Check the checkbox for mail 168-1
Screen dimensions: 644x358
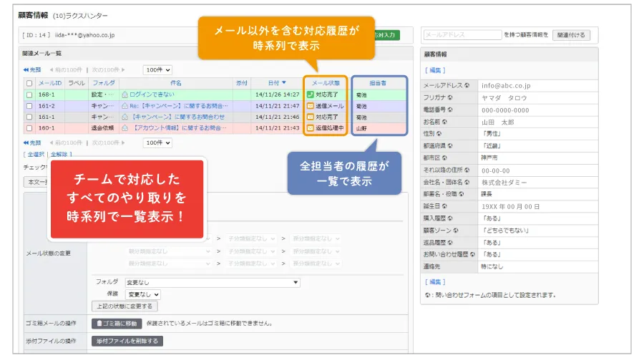point(29,94)
